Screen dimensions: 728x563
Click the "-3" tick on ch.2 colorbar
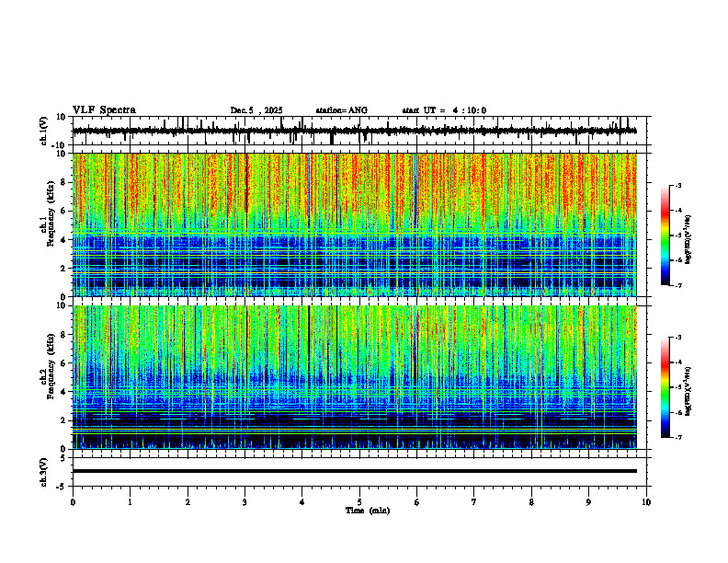click(677, 338)
